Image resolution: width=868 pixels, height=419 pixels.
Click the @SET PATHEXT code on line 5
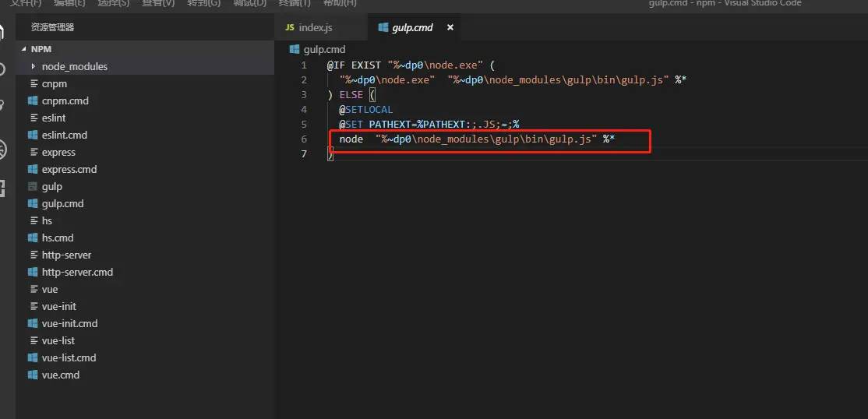[429, 125]
